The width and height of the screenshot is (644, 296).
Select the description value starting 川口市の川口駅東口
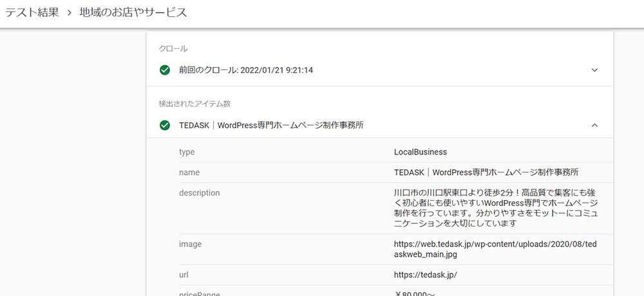tap(496, 208)
